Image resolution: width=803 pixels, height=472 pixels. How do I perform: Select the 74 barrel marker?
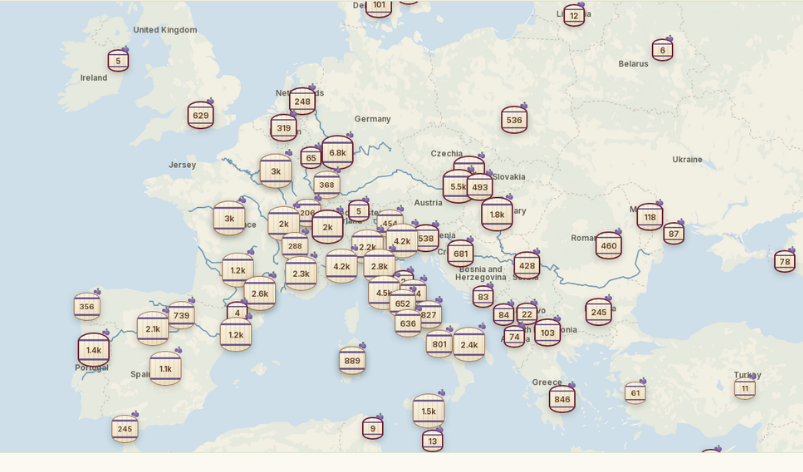514,336
